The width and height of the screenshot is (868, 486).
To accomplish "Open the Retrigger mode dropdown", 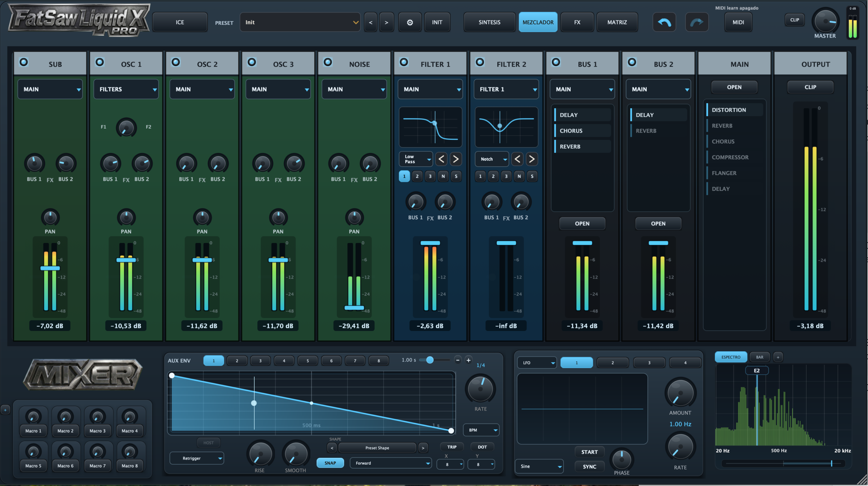I will pyautogui.click(x=197, y=458).
